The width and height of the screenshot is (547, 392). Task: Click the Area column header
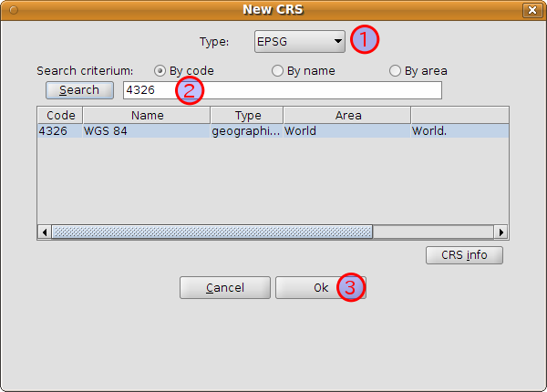pyautogui.click(x=347, y=116)
